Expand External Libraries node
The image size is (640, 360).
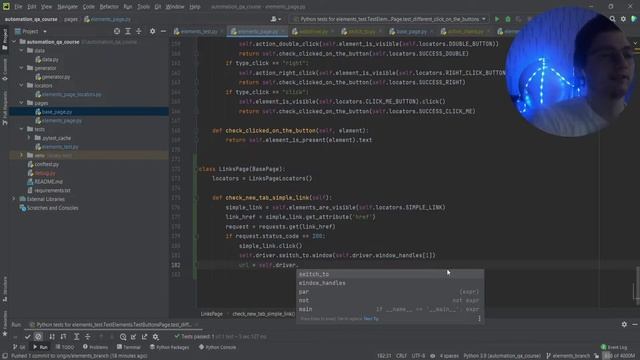[14, 199]
